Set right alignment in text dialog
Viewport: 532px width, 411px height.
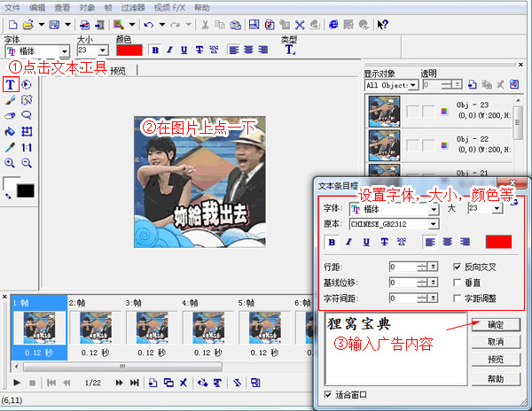465,242
